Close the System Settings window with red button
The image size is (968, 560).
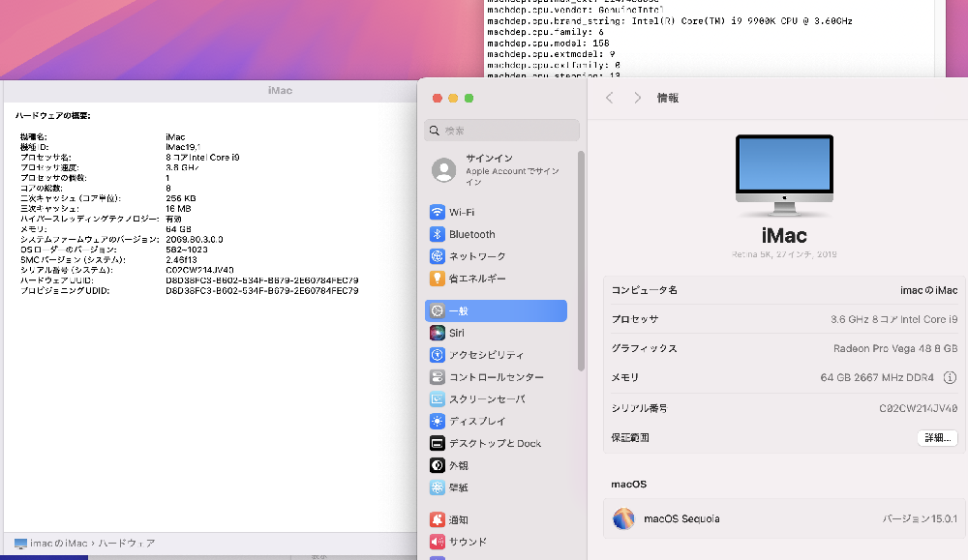pos(438,98)
